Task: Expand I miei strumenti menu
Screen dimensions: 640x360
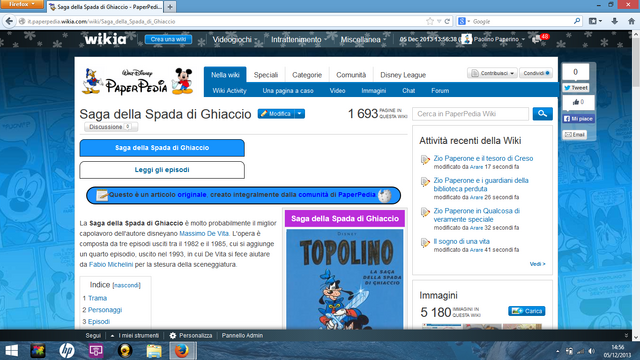Action: 135,336
